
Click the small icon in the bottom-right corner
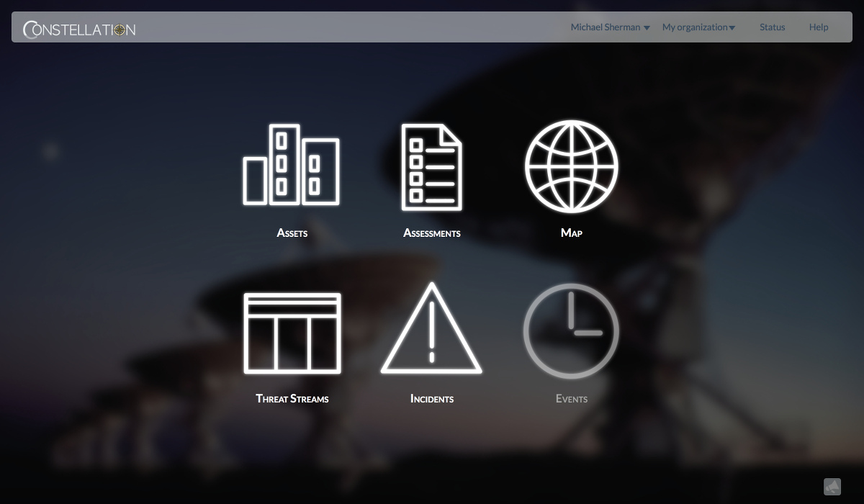point(832,487)
